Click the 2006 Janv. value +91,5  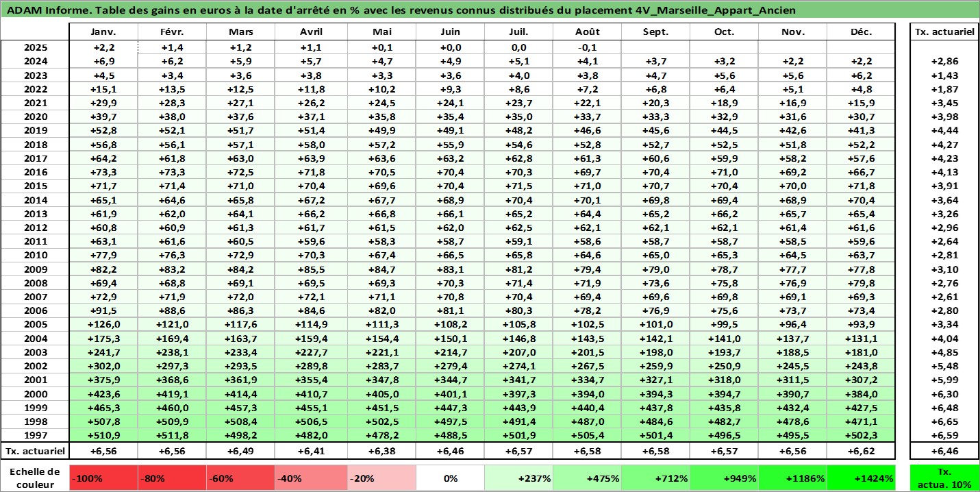tap(104, 310)
